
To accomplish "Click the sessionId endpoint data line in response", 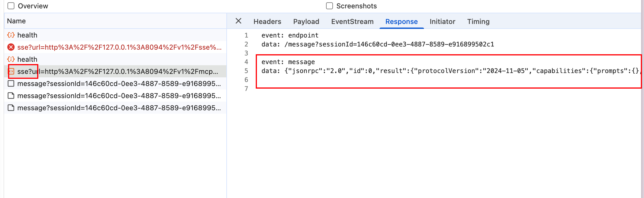I will pyautogui.click(x=377, y=44).
